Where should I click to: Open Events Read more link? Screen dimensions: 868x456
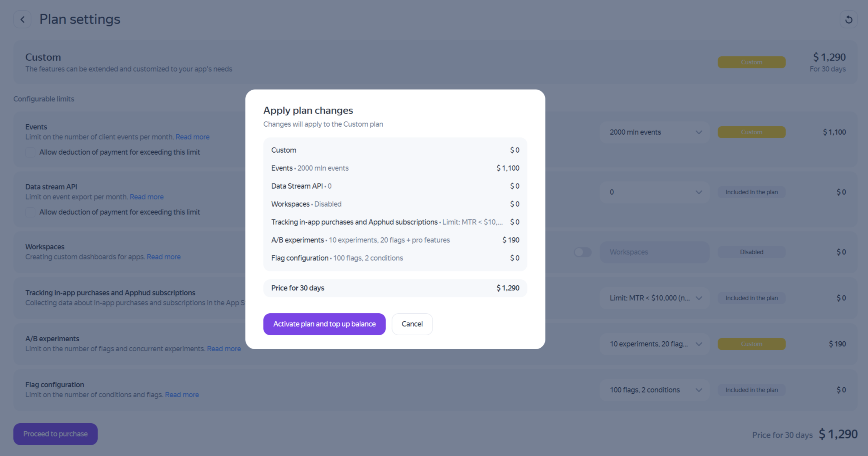[192, 137]
